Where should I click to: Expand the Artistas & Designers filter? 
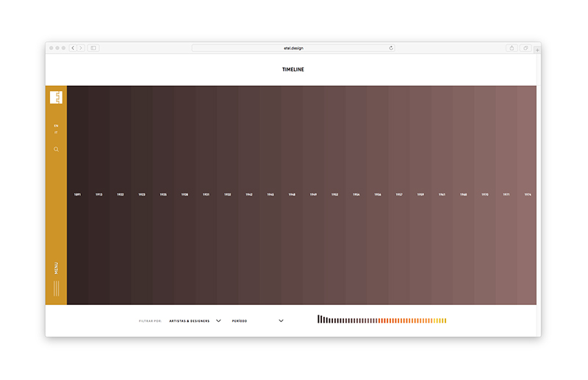pos(195,321)
